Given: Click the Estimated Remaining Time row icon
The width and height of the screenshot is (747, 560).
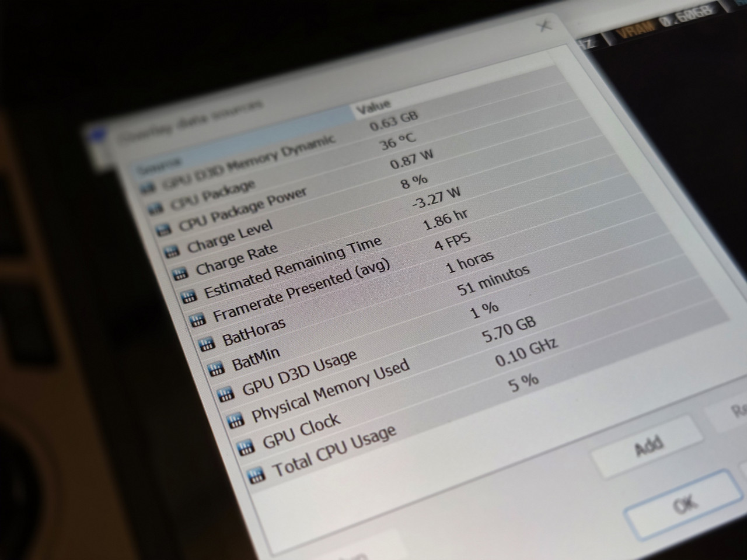Looking at the screenshot, I should click(188, 296).
